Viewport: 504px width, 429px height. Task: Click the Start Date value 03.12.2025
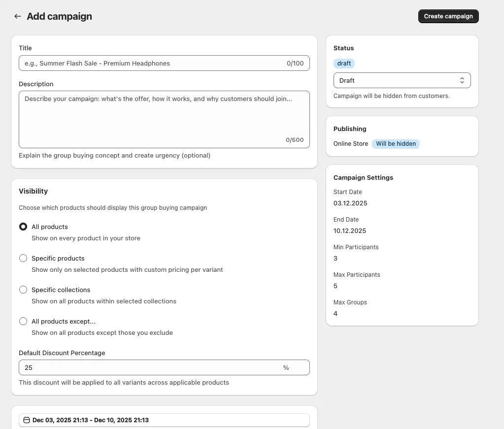point(349,203)
